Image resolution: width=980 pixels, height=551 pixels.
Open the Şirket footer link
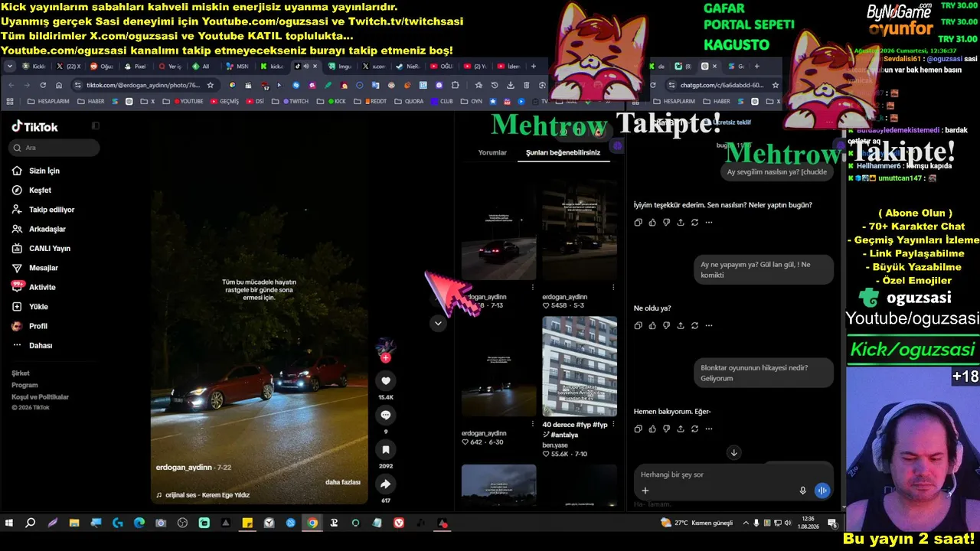pos(21,373)
